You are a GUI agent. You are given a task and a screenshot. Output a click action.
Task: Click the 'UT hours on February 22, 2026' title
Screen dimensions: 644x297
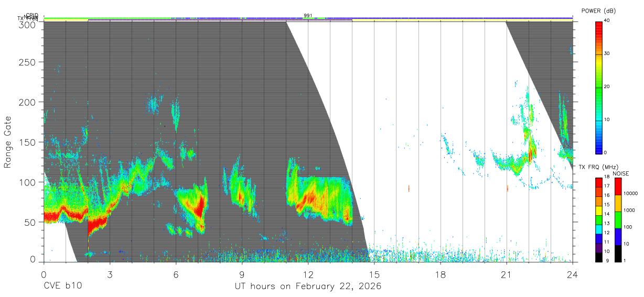(x=308, y=287)
